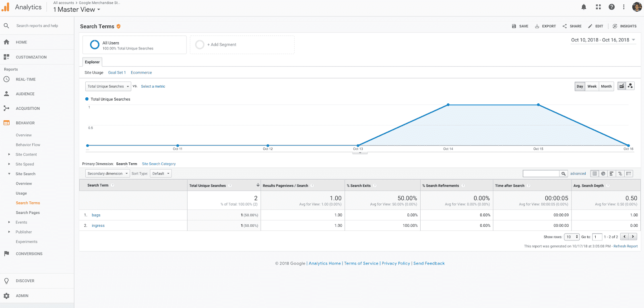The image size is (644, 308).
Task: Switch graph granularity to Week
Action: [592, 86]
